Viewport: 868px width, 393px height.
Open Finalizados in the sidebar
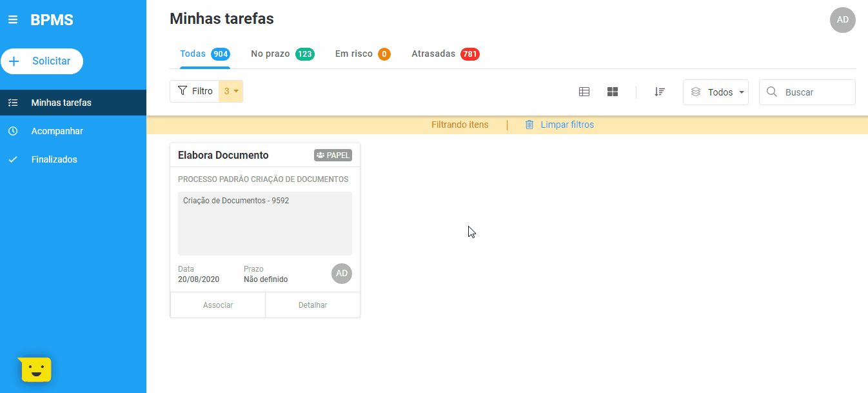tap(73, 159)
